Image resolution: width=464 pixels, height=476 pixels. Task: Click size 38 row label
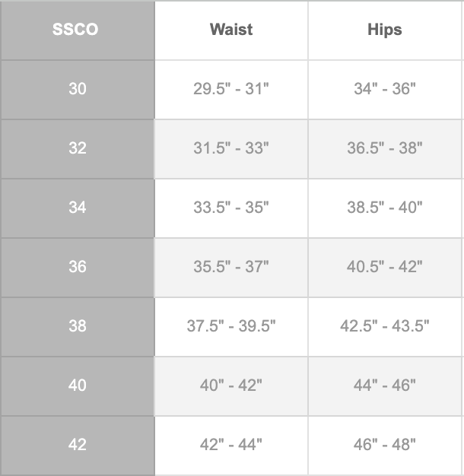pos(77,326)
